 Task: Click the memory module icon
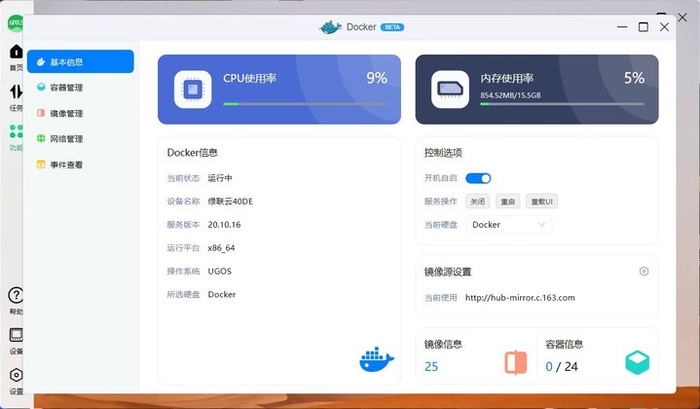450,89
